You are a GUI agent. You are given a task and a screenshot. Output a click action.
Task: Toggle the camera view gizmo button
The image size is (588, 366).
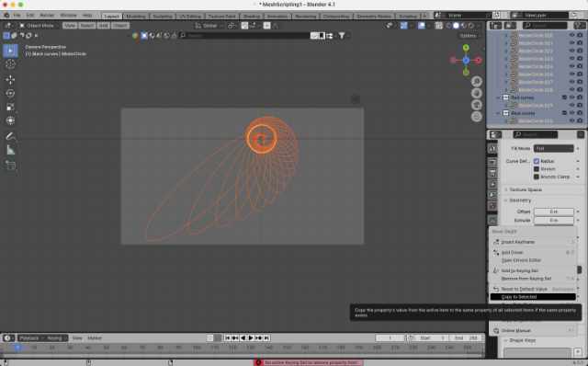tap(477, 105)
